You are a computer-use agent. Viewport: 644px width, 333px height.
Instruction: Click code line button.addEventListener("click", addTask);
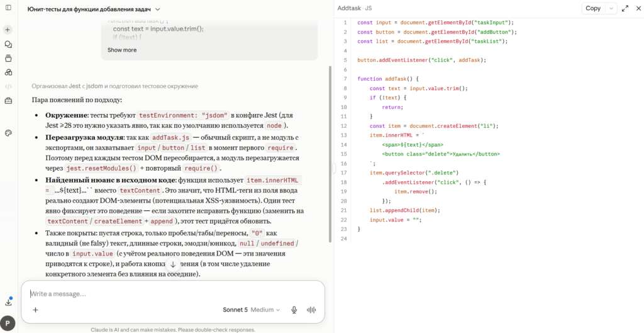click(421, 60)
